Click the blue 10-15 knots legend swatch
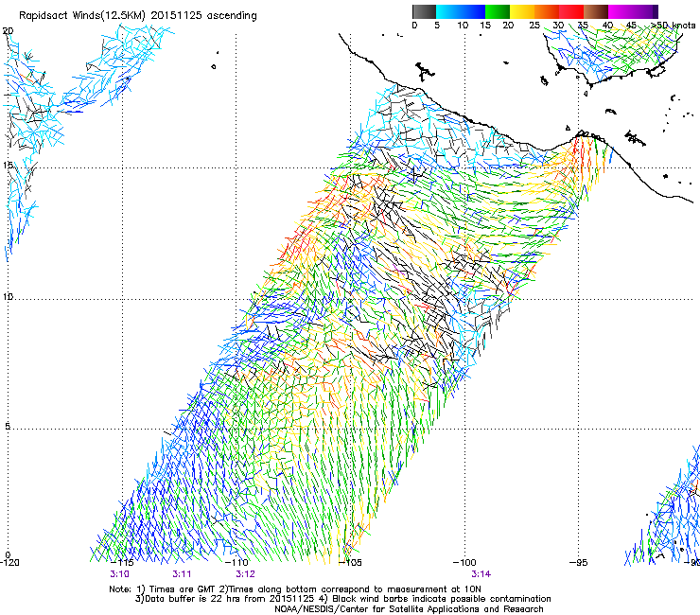The width and height of the screenshot is (700, 615). pyautogui.click(x=473, y=11)
